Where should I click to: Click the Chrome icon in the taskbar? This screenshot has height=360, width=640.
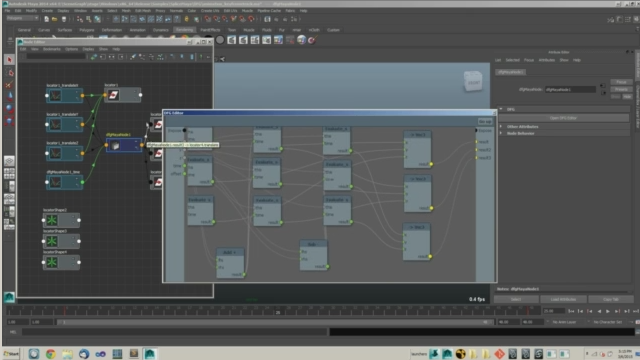click(x=50, y=354)
